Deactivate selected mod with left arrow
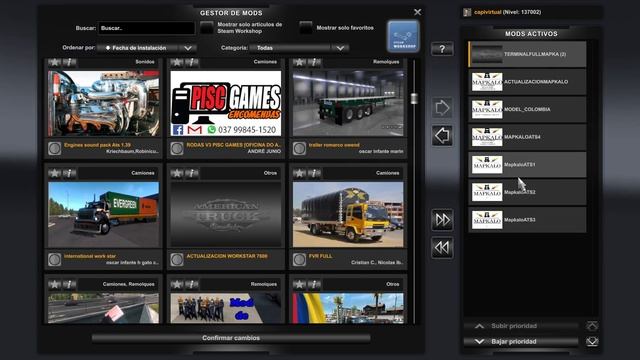640x360 pixels. (x=442, y=136)
